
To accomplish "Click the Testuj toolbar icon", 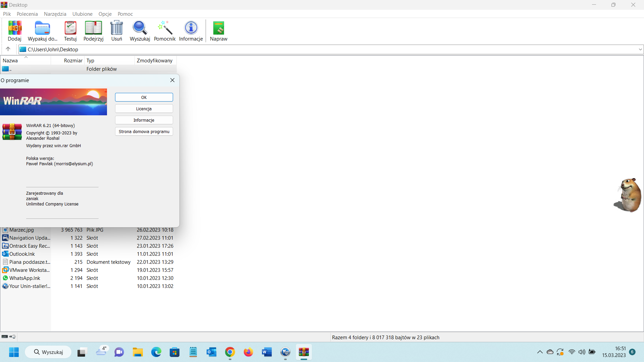I will 70,31.
